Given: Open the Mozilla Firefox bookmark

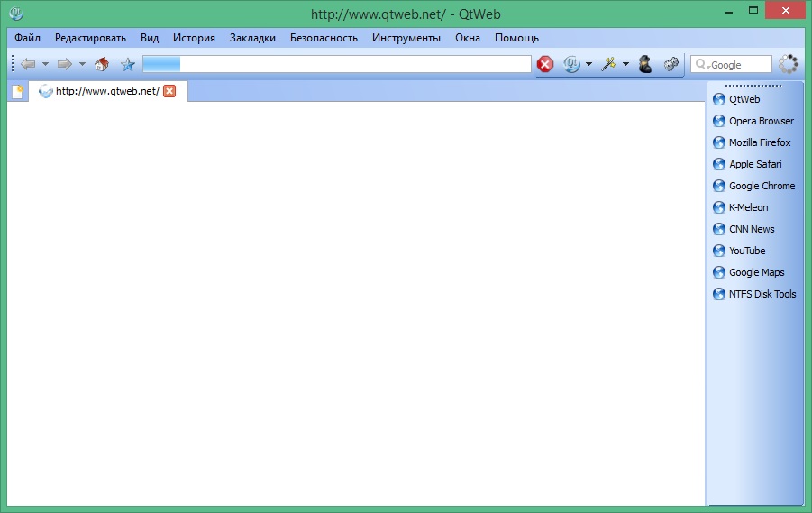Looking at the screenshot, I should pos(752,142).
